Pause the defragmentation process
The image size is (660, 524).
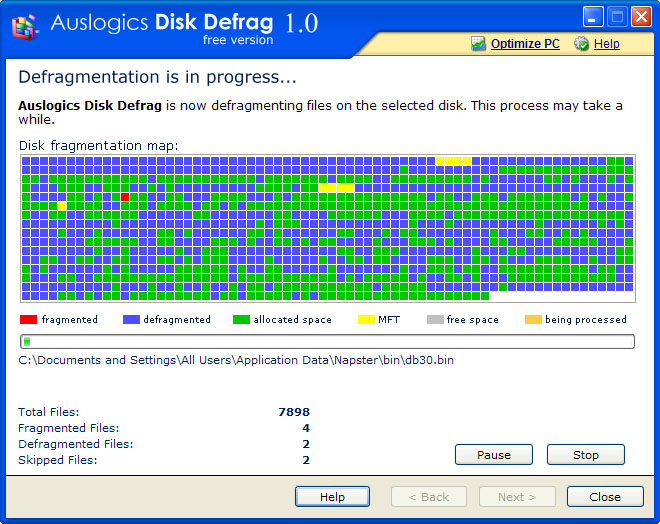493,455
